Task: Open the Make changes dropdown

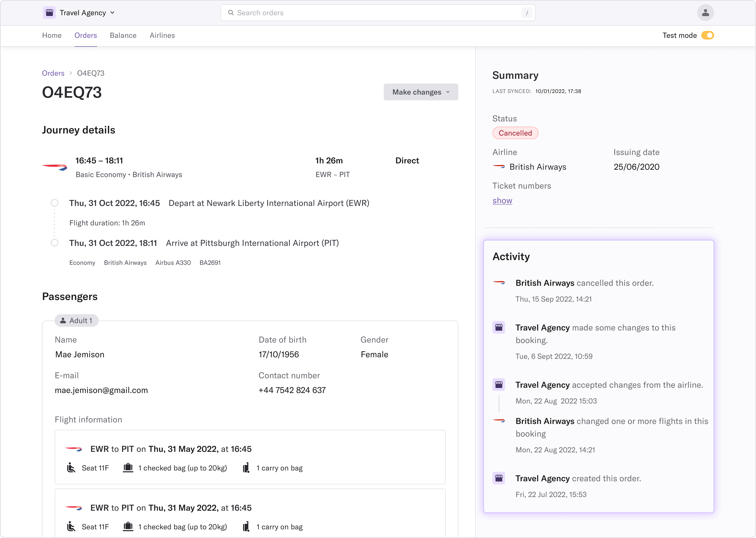Action: tap(421, 92)
